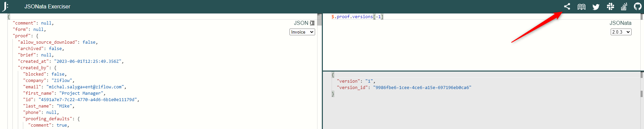Click the "version": "1" result line

[x=356, y=81]
